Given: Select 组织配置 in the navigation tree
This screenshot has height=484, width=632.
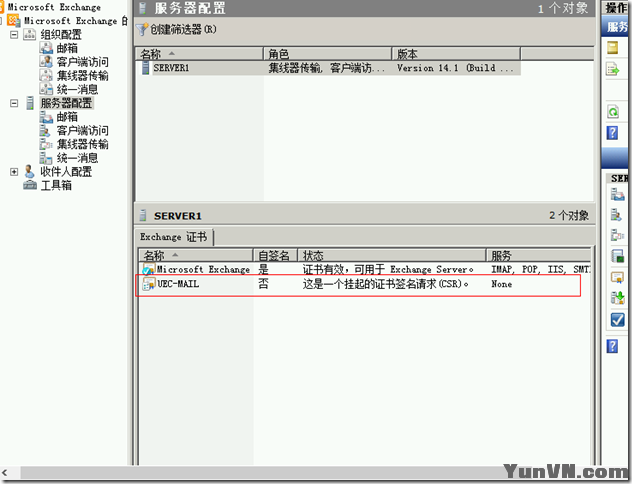Looking at the screenshot, I should click(61, 35).
